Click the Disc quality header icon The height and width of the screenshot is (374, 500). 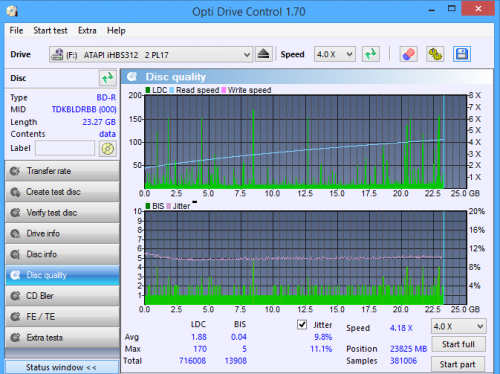click(x=132, y=77)
